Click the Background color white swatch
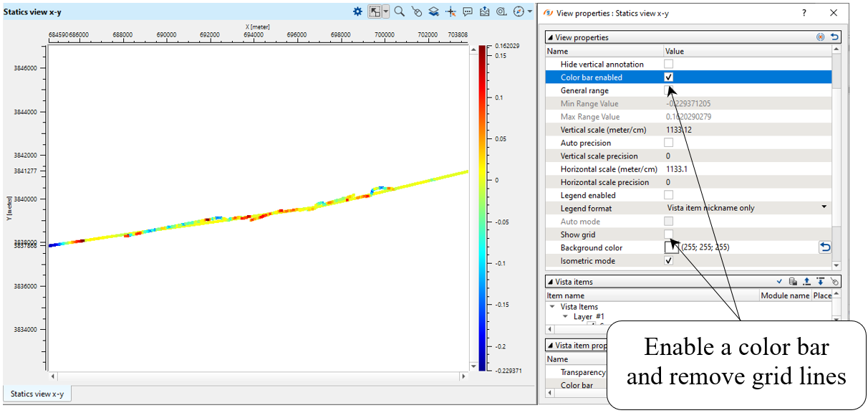The height and width of the screenshot is (413, 868). coord(671,247)
